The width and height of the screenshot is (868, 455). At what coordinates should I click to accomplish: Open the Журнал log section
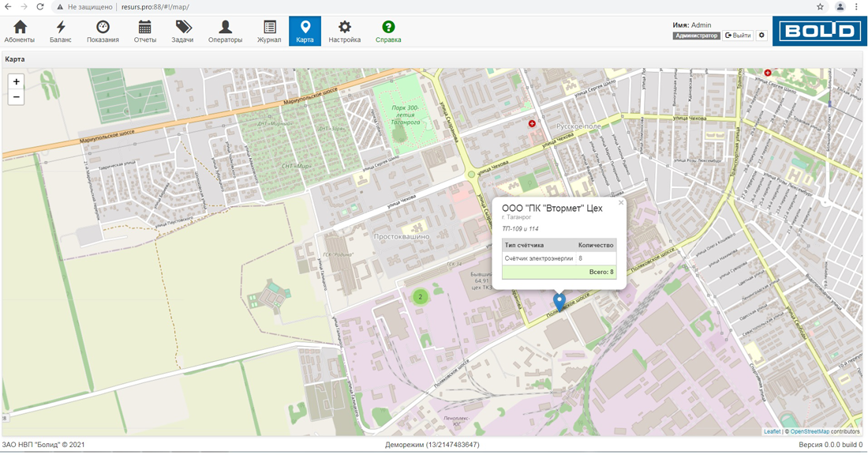point(269,32)
